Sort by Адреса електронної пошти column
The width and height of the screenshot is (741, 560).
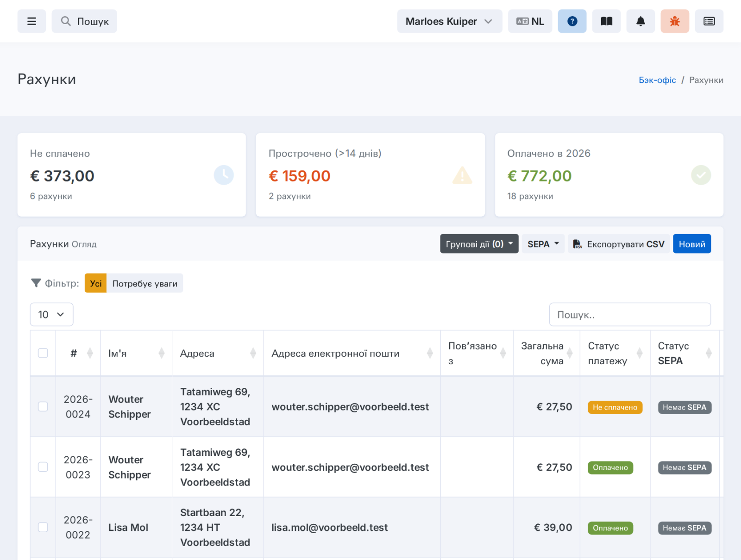[352, 353]
